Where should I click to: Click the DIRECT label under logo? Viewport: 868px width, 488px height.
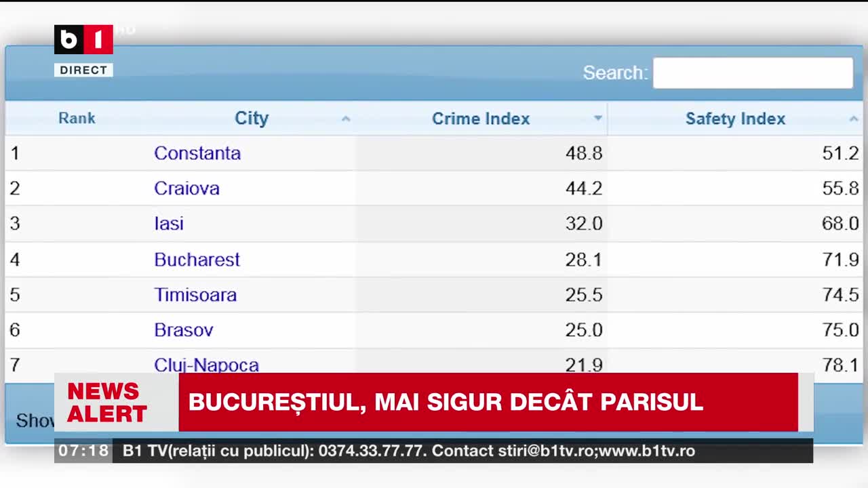click(83, 70)
